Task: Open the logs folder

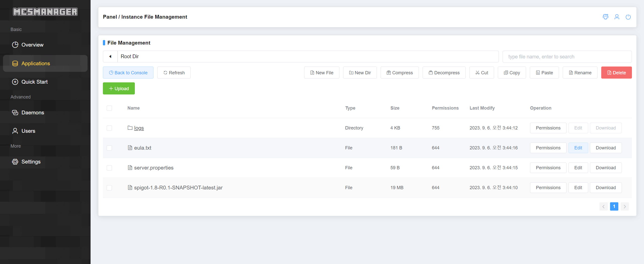Action: (x=139, y=128)
